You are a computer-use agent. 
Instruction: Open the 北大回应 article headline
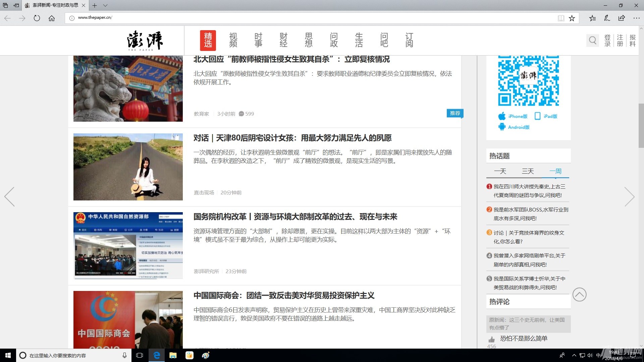click(291, 59)
